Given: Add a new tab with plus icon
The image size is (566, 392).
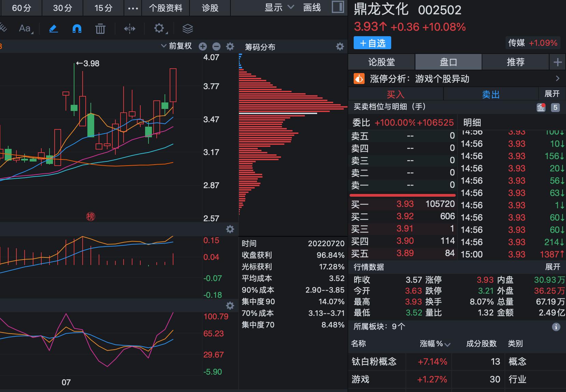Looking at the screenshot, I should click(557, 62).
